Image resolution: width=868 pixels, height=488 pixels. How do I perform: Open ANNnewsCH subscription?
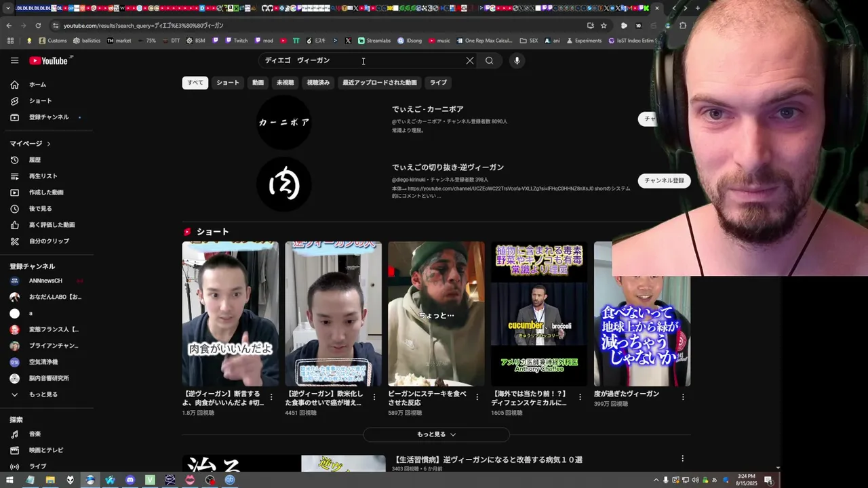tap(47, 281)
